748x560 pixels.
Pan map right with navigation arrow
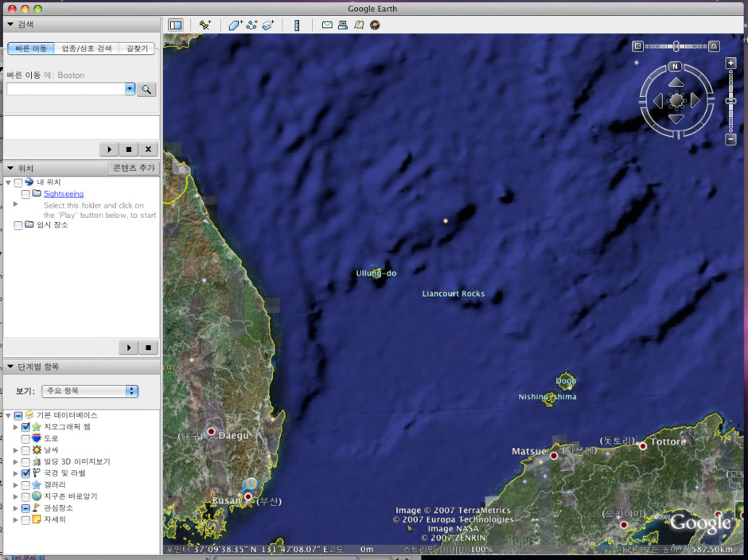(695, 101)
